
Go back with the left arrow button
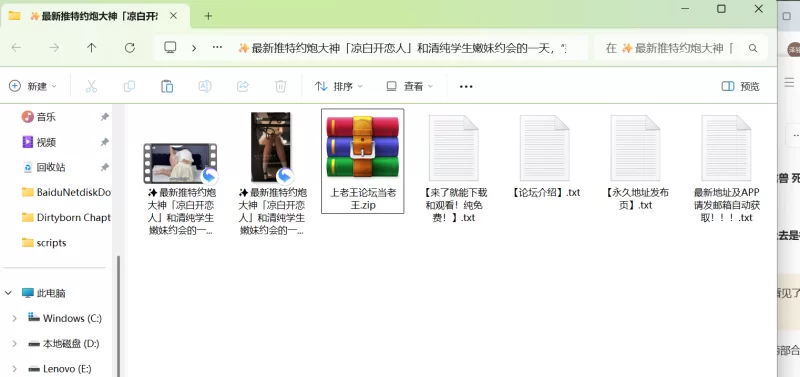(x=16, y=48)
